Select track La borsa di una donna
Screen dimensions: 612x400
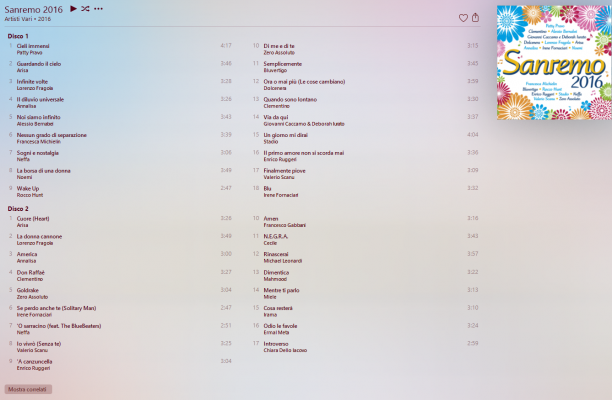pos(43,171)
